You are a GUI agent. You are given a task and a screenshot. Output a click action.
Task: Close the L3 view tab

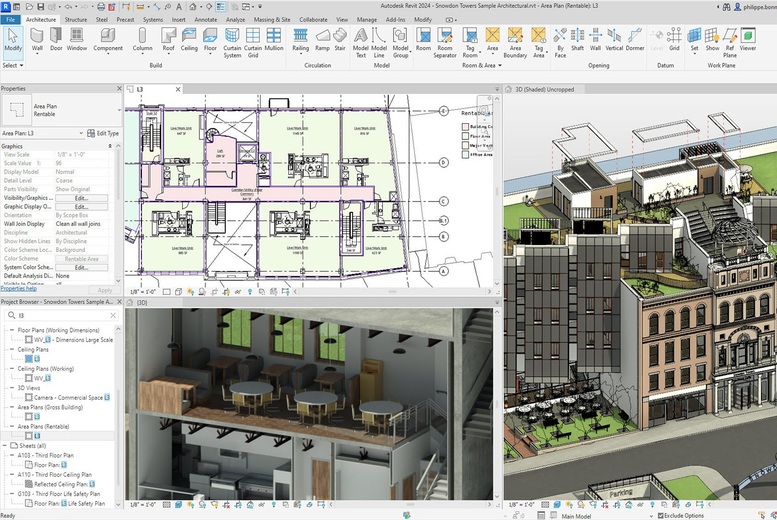click(x=178, y=89)
